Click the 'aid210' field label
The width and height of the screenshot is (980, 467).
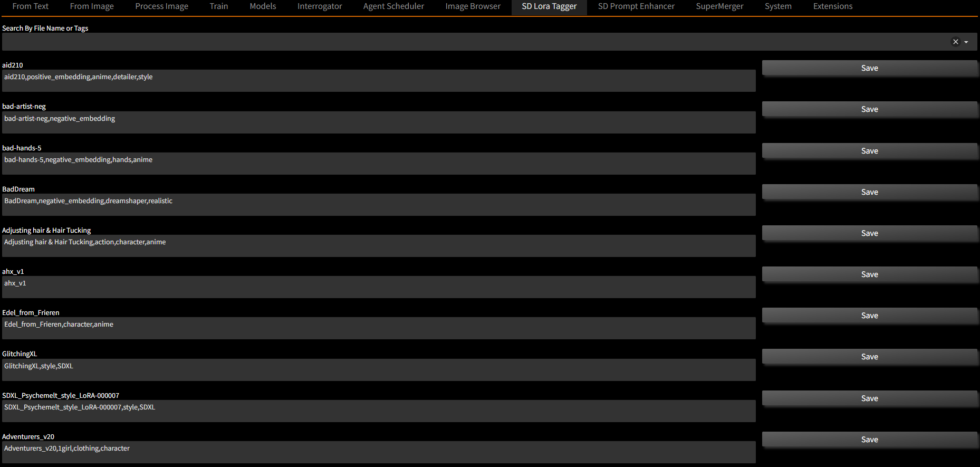pos(13,65)
